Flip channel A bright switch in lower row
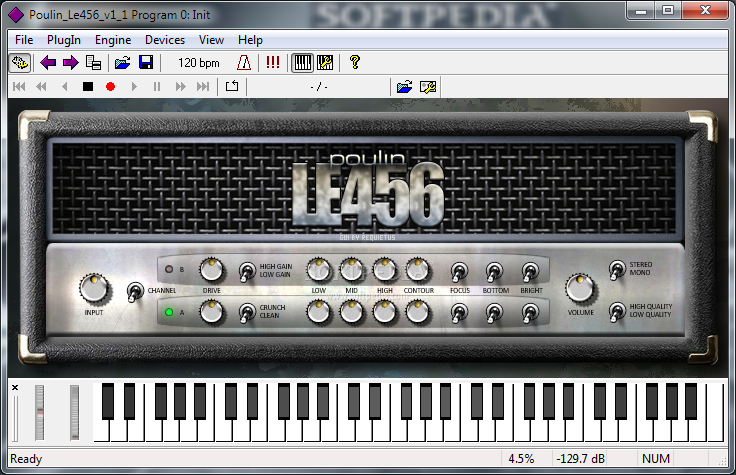The width and height of the screenshot is (736, 475). 529,313
